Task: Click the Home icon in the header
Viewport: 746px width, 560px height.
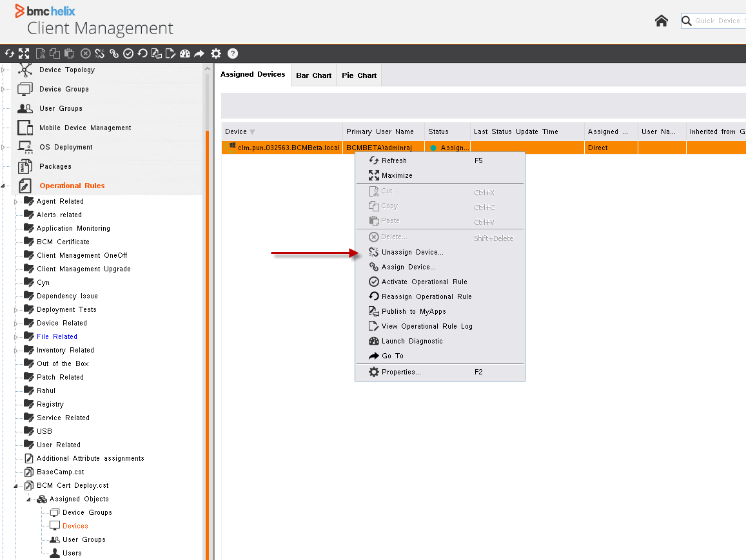Action: [662, 21]
